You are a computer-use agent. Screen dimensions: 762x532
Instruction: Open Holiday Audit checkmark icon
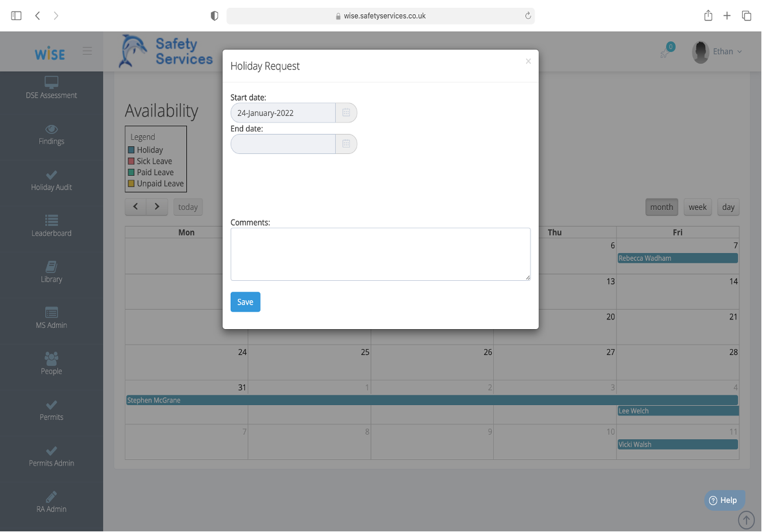(52, 175)
